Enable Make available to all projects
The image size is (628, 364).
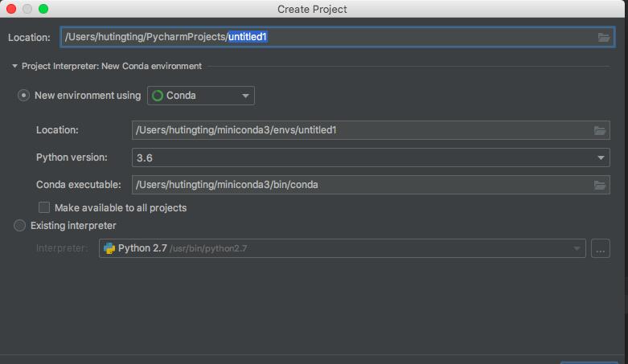pyautogui.click(x=44, y=207)
